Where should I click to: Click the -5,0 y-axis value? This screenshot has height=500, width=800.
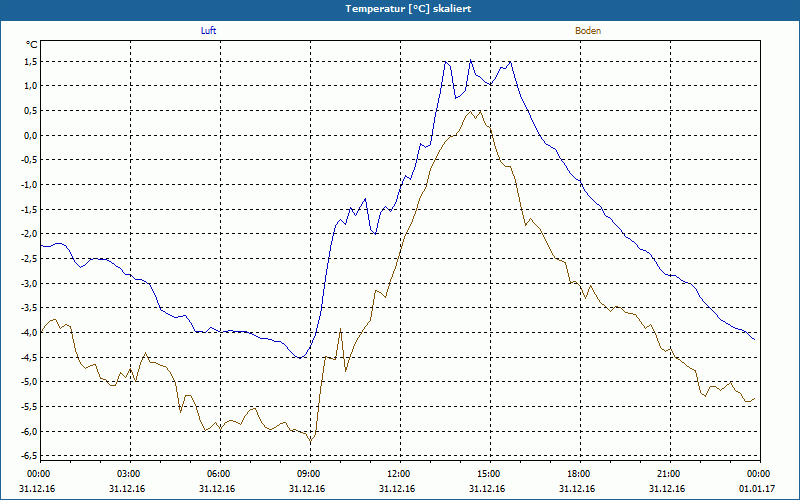pos(30,382)
